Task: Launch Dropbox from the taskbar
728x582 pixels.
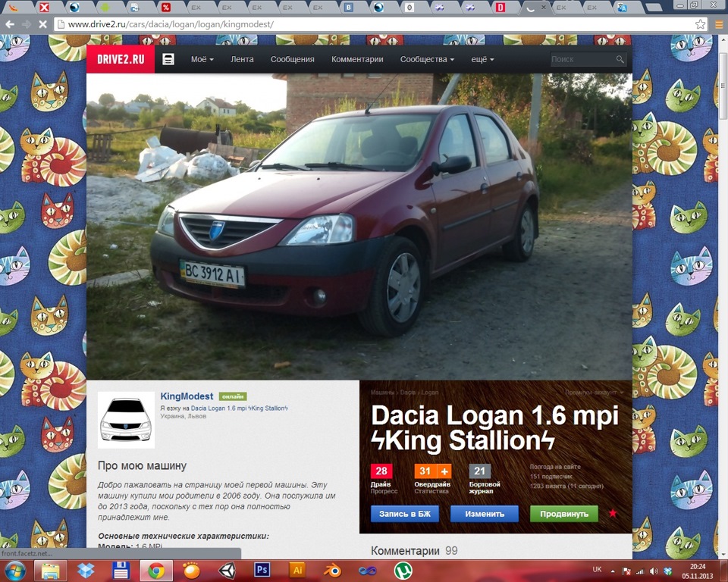Action: (86, 571)
